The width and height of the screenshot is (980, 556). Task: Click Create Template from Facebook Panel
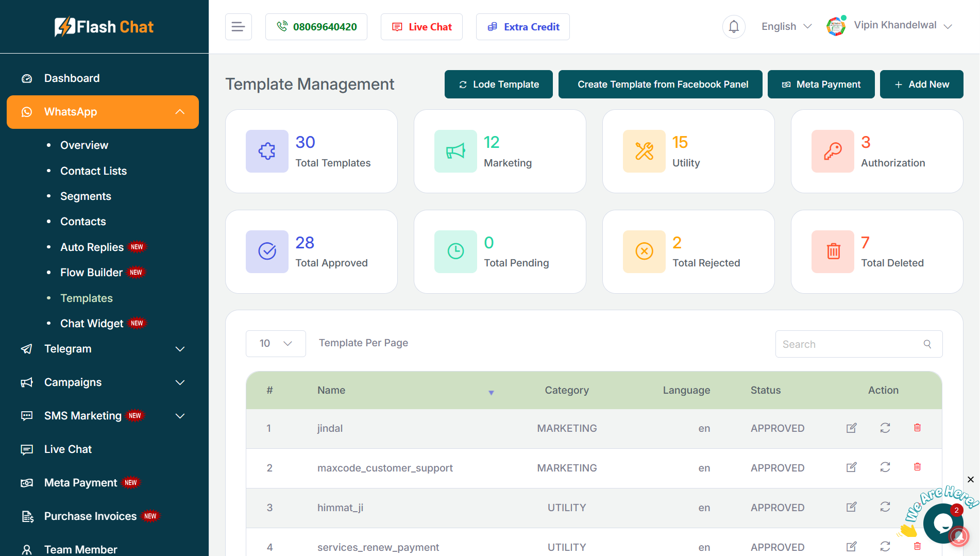point(660,84)
